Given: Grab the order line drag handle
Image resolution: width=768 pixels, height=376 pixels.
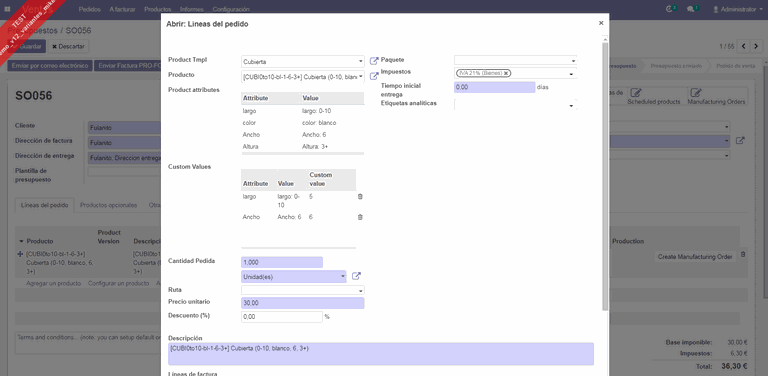Looking at the screenshot, I should tap(20, 254).
